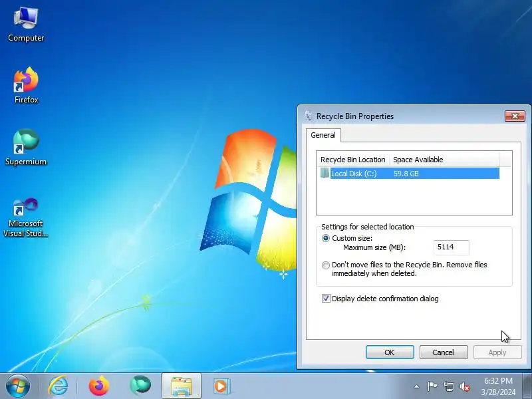Close the Recycle Bin Properties dialog
Image resolution: width=532 pixels, height=399 pixels.
coord(515,116)
